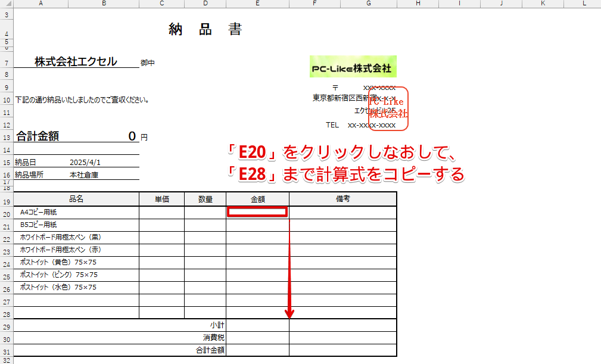Select the 単価 table header
This screenshot has width=601, height=364.
[162, 199]
